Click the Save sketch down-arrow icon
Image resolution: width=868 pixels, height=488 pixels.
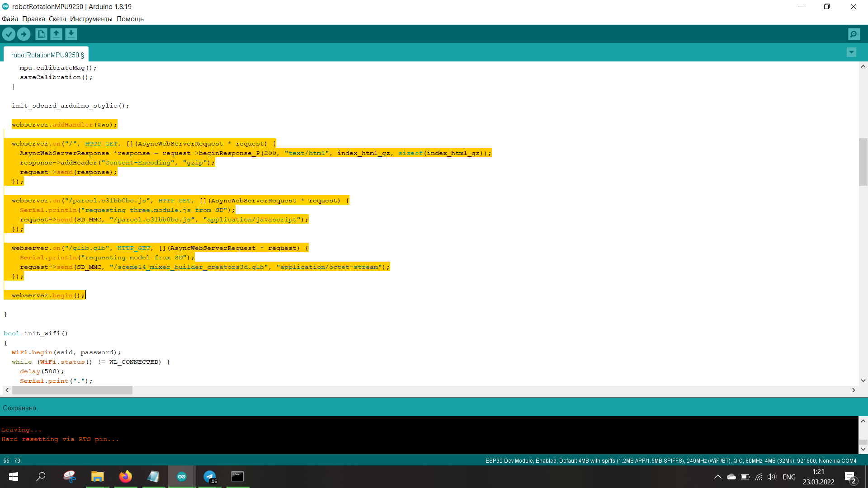click(x=71, y=34)
